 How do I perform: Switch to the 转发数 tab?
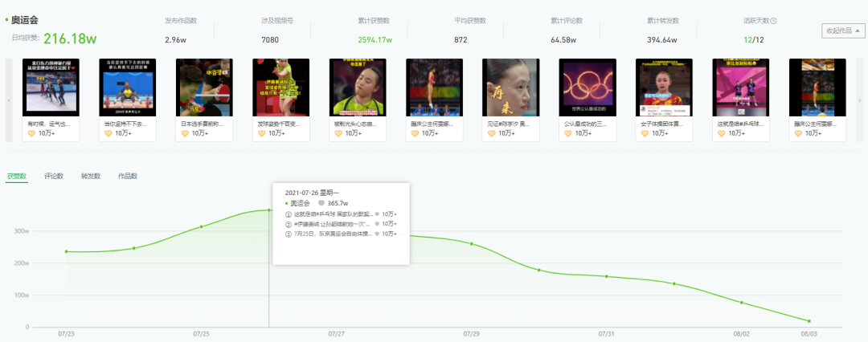(x=90, y=177)
